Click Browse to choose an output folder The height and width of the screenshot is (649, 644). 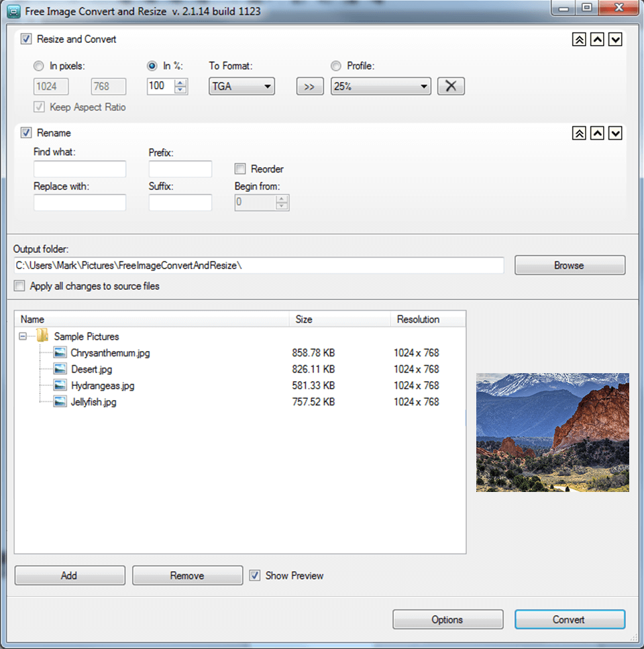click(x=569, y=264)
